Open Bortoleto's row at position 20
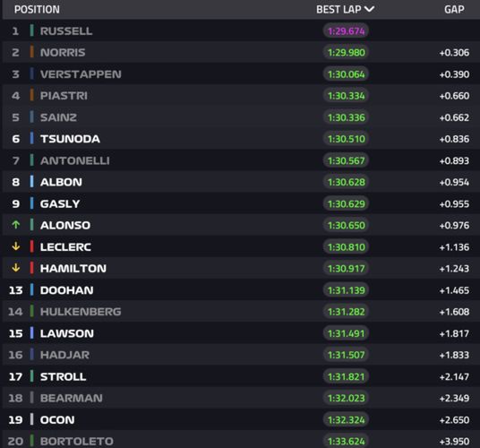Viewport: 480px width, 448px height. click(x=241, y=440)
